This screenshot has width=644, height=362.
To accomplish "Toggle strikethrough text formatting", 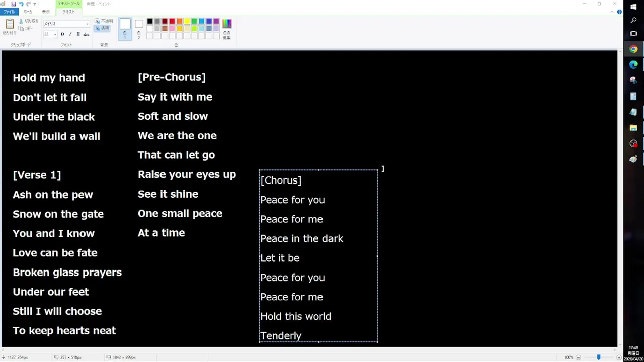I will tap(86, 34).
